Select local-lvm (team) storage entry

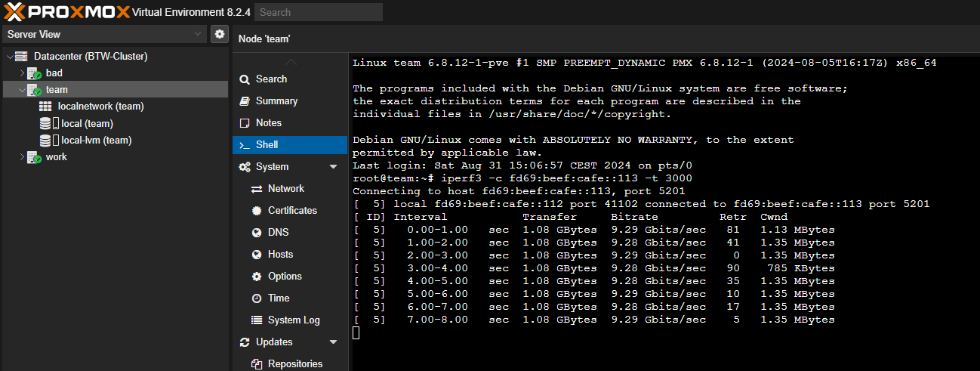point(97,140)
